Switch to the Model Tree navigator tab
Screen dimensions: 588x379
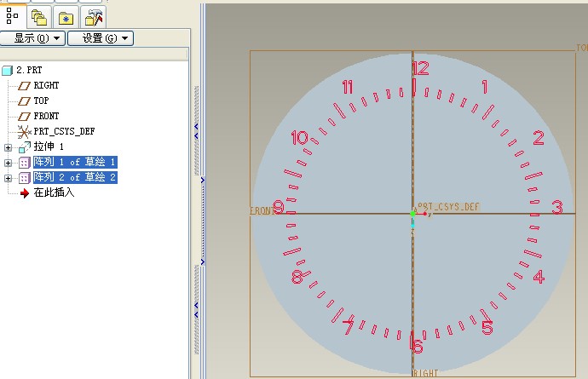[x=13, y=16]
